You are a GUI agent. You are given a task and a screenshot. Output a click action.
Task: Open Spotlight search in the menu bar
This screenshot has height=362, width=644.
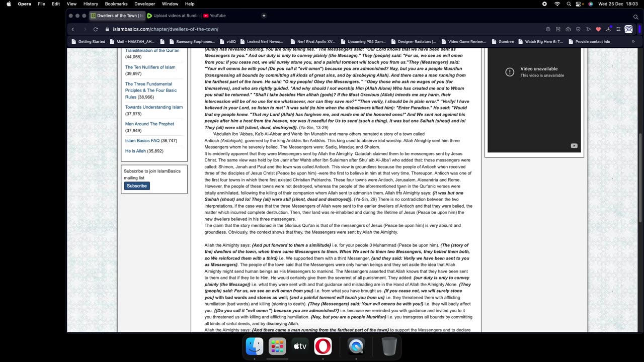pos(569,4)
